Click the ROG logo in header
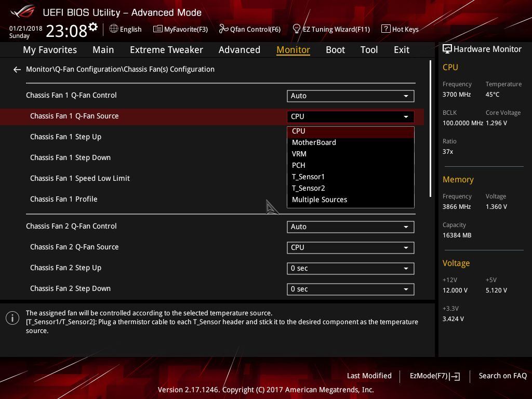 pos(22,11)
